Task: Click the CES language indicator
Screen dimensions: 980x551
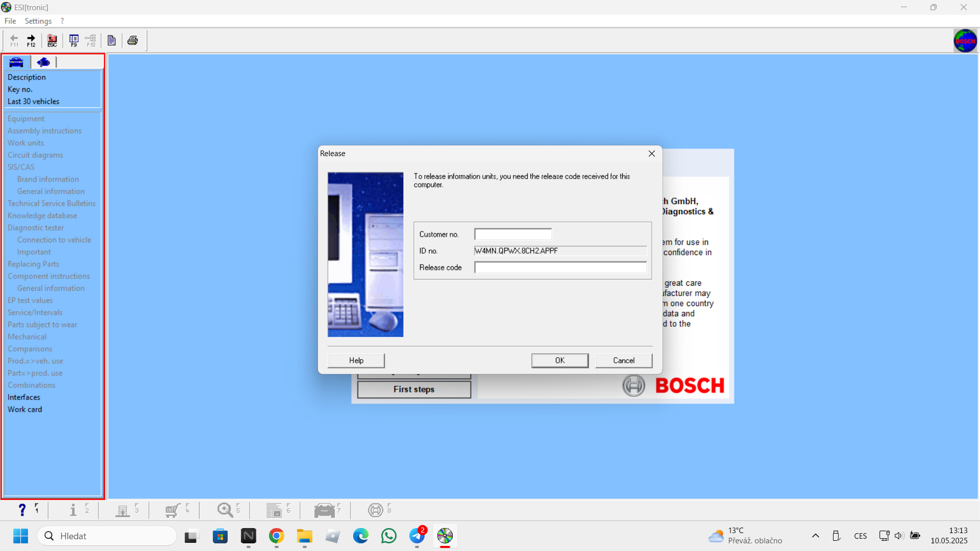Action: point(861,536)
